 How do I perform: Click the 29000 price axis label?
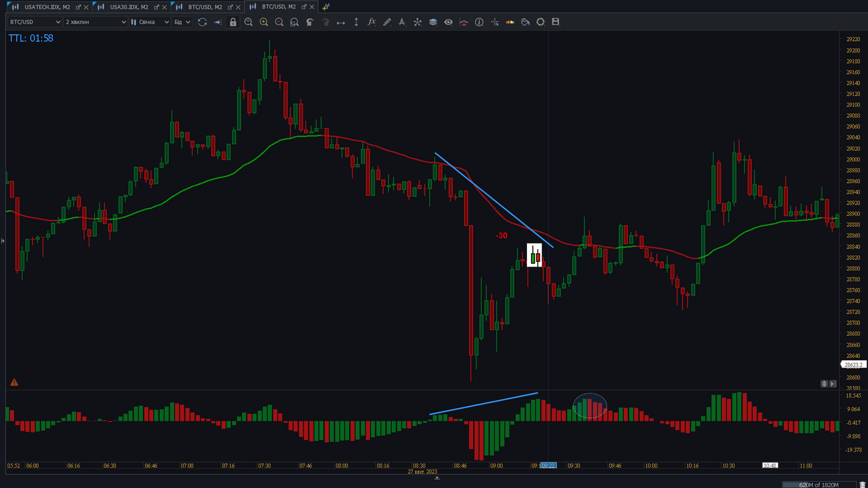tap(853, 160)
